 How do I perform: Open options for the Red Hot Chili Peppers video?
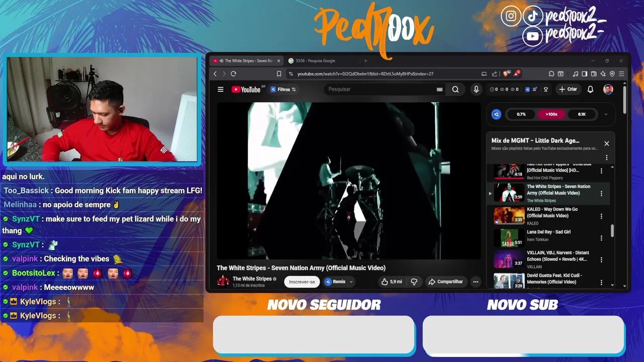601,171
